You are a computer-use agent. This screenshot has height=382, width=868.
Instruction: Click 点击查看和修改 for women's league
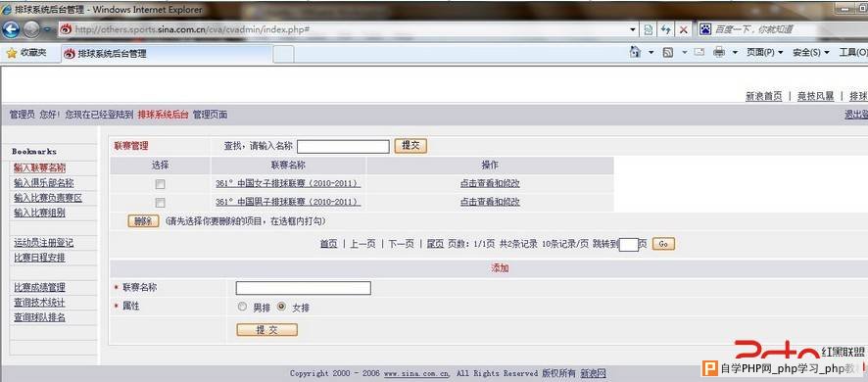click(x=490, y=183)
